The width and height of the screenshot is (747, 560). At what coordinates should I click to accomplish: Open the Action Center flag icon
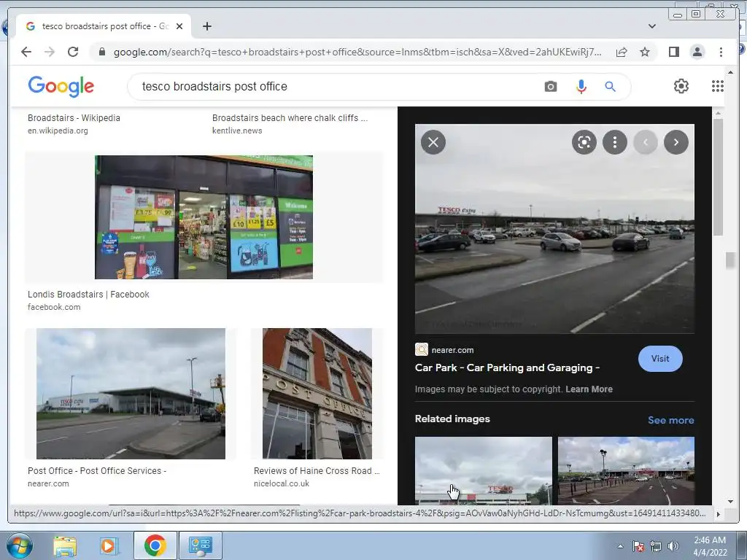pyautogui.click(x=638, y=546)
